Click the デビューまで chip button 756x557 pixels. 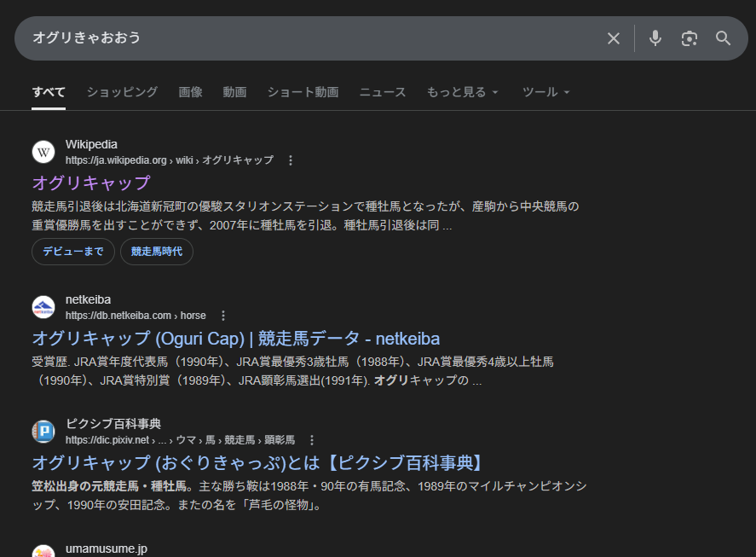(x=73, y=252)
